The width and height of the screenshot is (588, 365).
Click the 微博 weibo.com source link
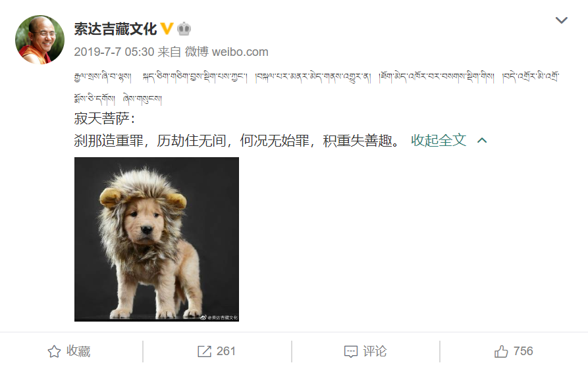point(227,52)
